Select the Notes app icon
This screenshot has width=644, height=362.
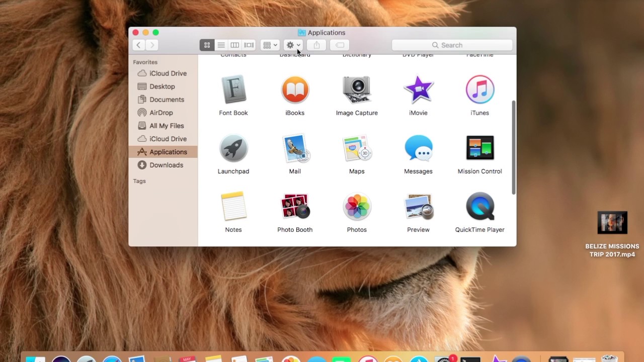(x=233, y=206)
